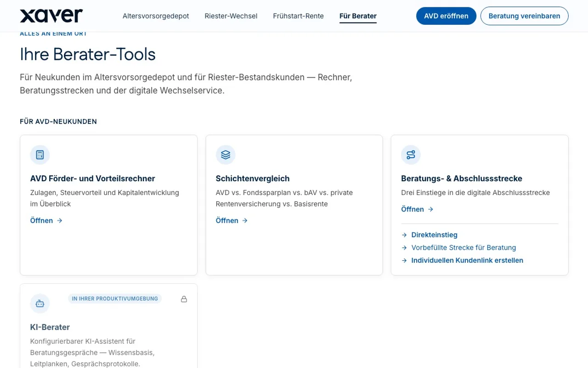Click the xaver logo
588x368 pixels.
point(51,16)
